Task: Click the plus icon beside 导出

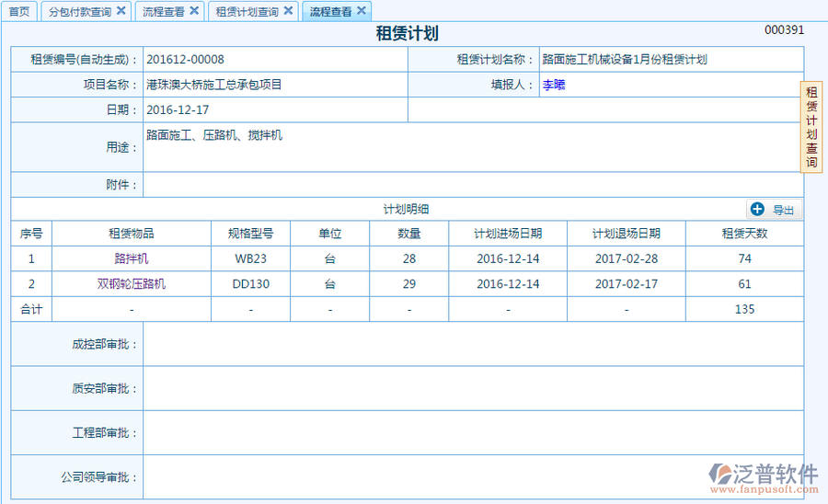Action: point(757,210)
